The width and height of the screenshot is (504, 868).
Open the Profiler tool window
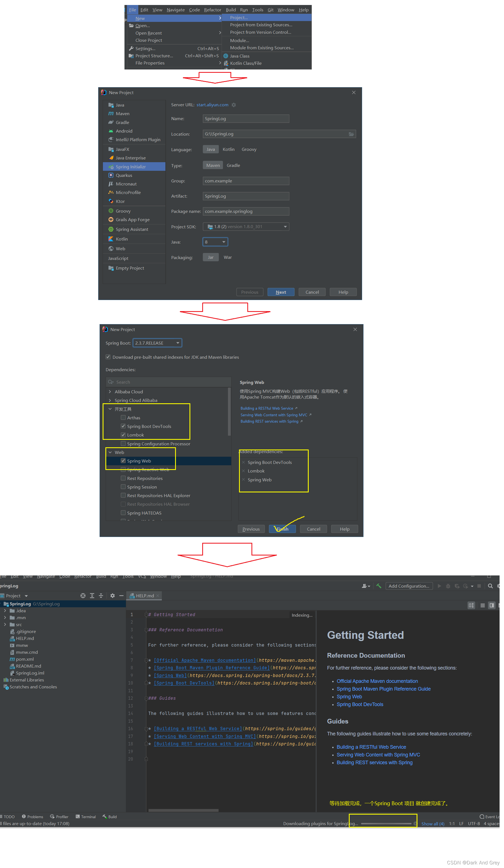coord(59,817)
